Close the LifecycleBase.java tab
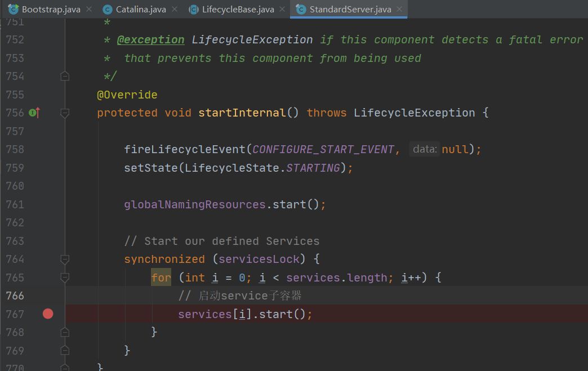 [x=282, y=9]
